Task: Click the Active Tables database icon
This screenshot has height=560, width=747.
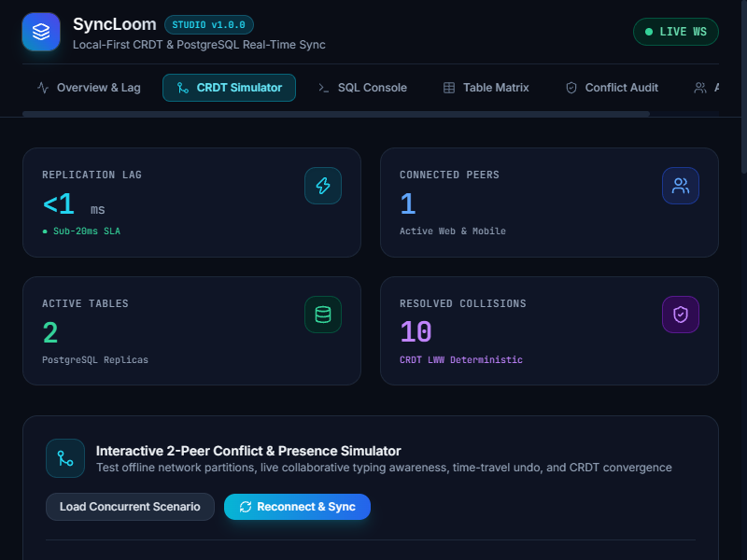Action: (323, 315)
